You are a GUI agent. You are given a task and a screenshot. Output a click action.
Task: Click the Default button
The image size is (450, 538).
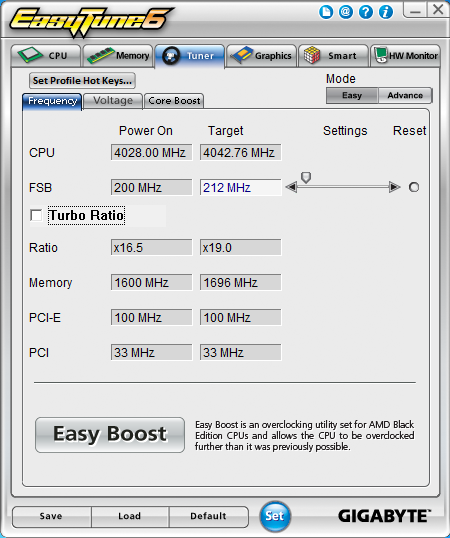pos(208,516)
